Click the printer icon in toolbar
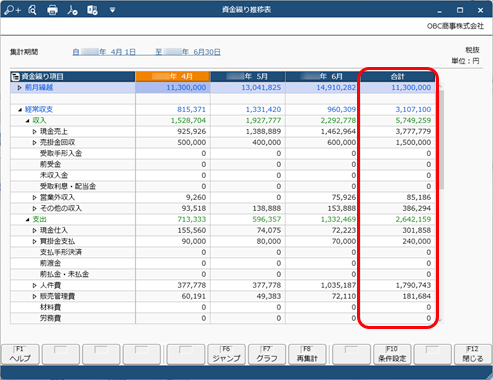493x380 pixels. click(x=52, y=10)
